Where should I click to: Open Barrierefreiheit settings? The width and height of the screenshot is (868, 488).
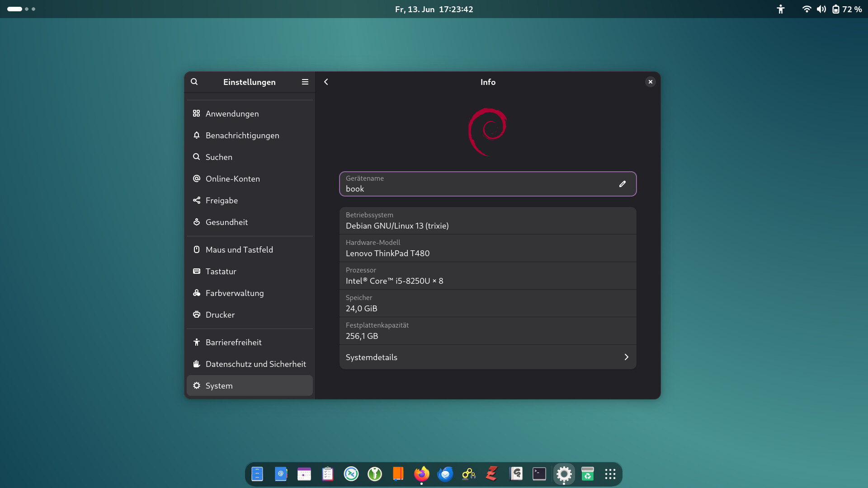250,342
